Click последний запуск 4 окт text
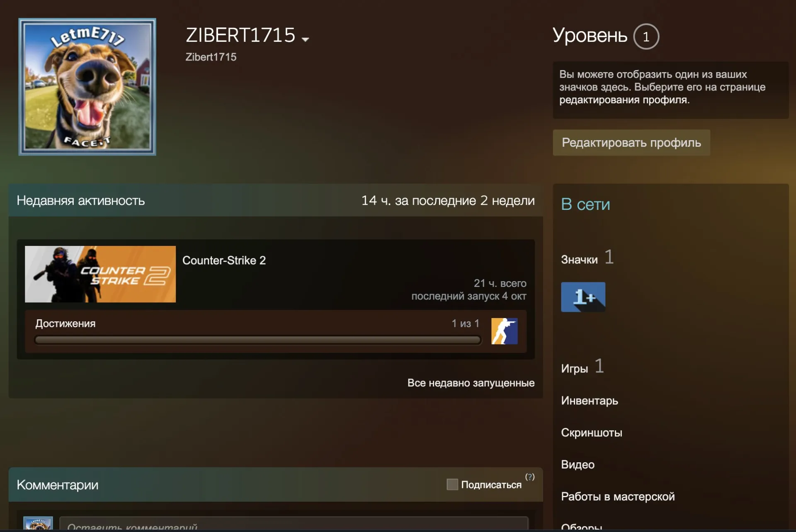The image size is (796, 532). click(468, 296)
